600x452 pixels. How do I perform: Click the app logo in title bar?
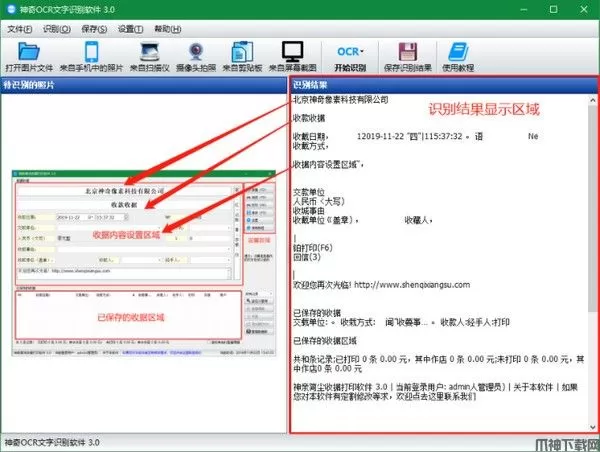11,9
